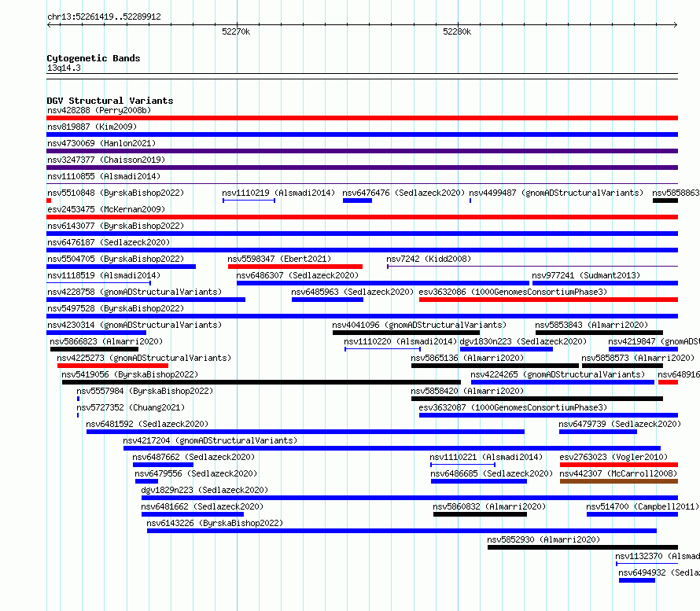700x611 pixels.
Task: Open nsv4230314 (gnomADStructuralVariants) label
Action: click(x=134, y=325)
